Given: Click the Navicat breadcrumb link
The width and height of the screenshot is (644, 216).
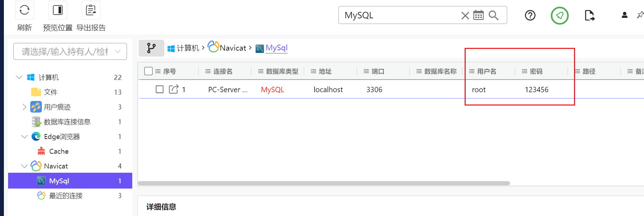Looking at the screenshot, I should click(232, 48).
